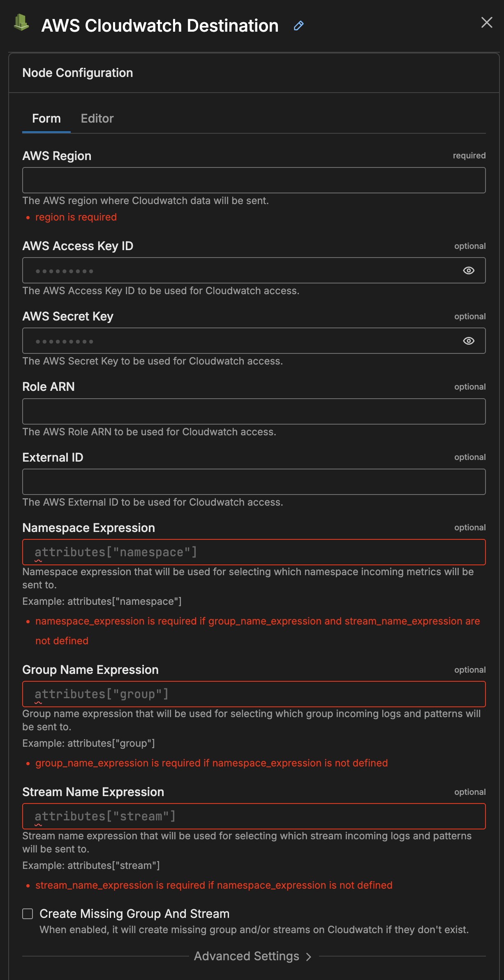The width and height of the screenshot is (504, 980).
Task: Click the chevron next to Advanced Settings
Action: pyautogui.click(x=309, y=957)
